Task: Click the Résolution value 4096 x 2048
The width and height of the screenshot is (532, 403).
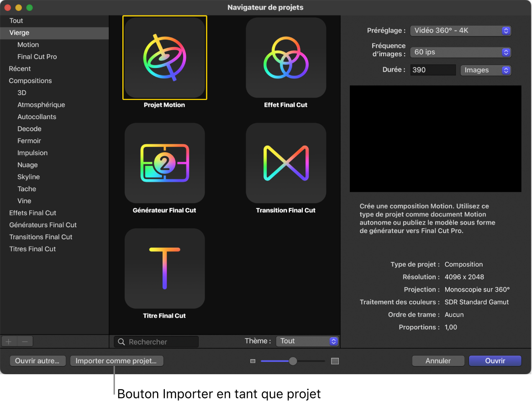Action: pos(464,277)
